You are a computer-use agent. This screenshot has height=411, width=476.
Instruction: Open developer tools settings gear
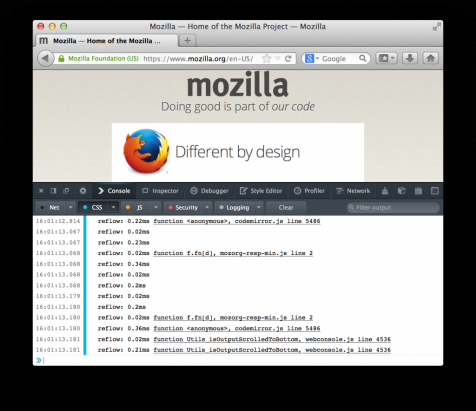(x=83, y=191)
